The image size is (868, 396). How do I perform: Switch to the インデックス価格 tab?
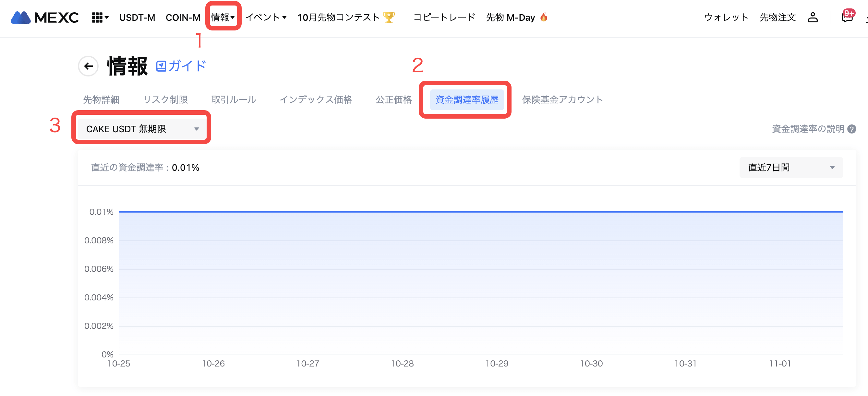click(x=316, y=100)
